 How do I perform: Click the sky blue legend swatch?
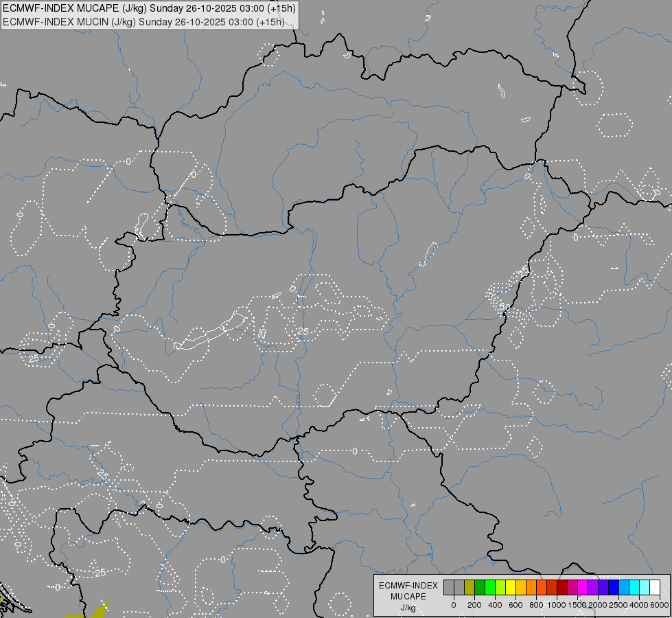(x=625, y=587)
